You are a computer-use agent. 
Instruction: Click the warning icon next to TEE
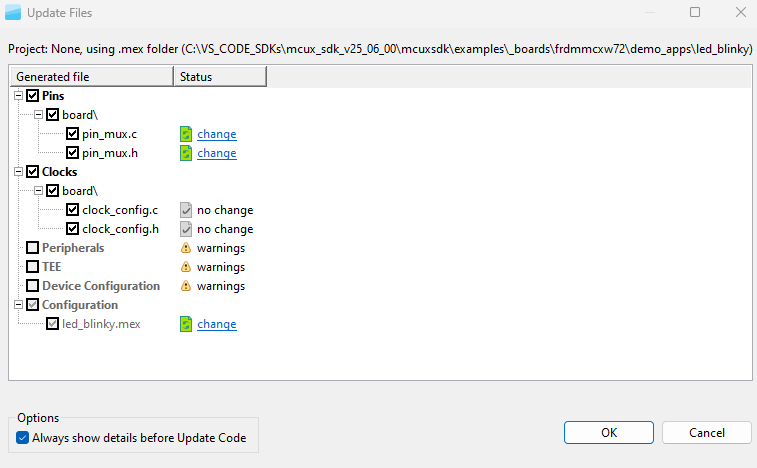click(185, 267)
